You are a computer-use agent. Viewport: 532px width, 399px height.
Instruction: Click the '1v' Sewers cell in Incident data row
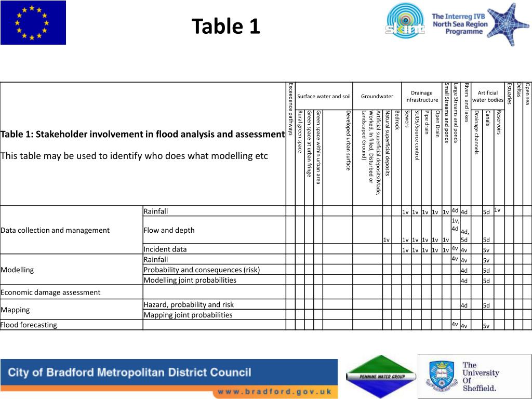tap(405, 250)
